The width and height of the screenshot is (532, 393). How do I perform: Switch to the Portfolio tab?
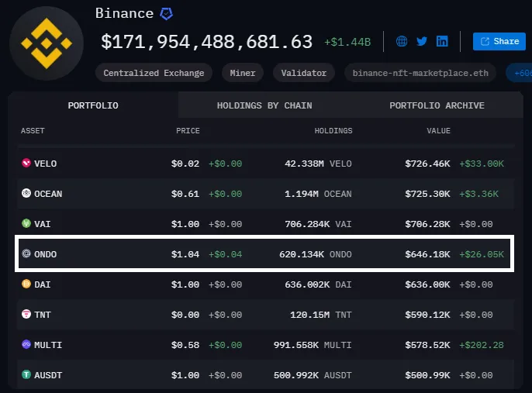pyautogui.click(x=93, y=105)
